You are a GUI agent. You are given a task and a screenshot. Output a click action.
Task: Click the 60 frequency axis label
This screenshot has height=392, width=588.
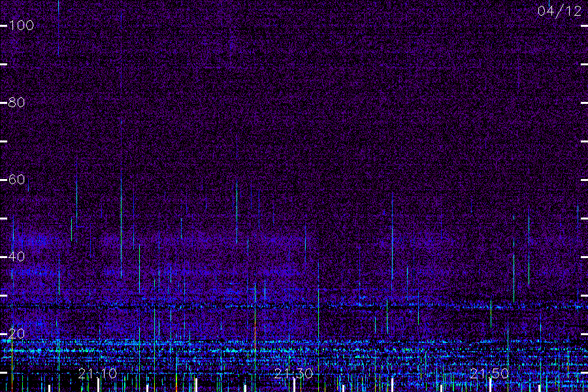16,180
